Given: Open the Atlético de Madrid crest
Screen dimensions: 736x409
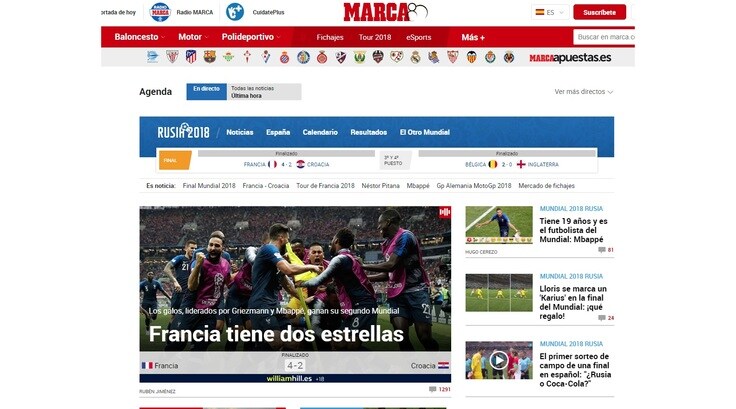Looking at the screenshot, I should (191, 57).
